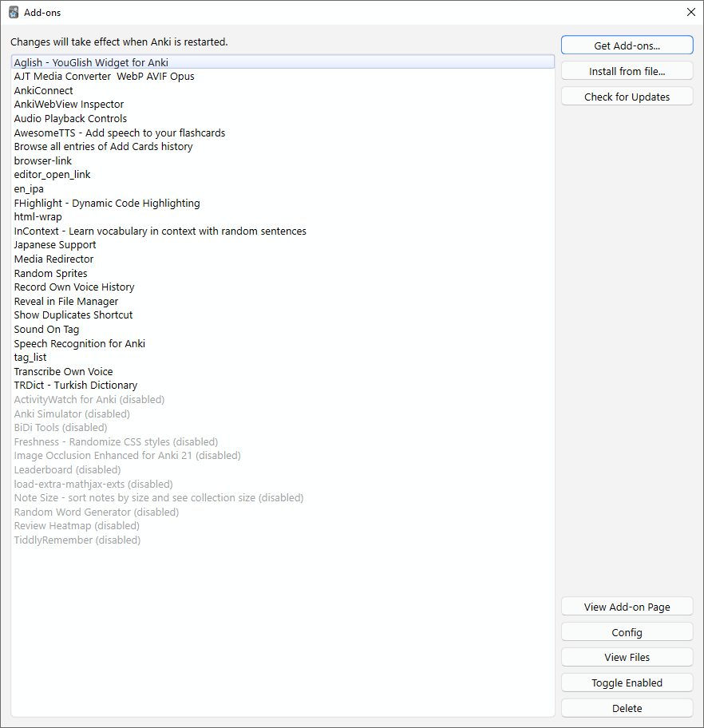Select Reveal in File Manager
This screenshot has width=704, height=728.
pyautogui.click(x=283, y=301)
